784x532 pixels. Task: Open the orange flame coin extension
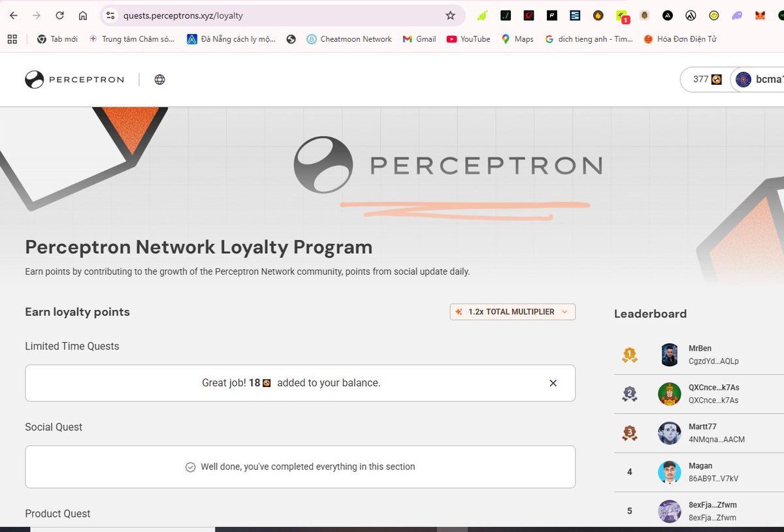pyautogui.click(x=598, y=15)
